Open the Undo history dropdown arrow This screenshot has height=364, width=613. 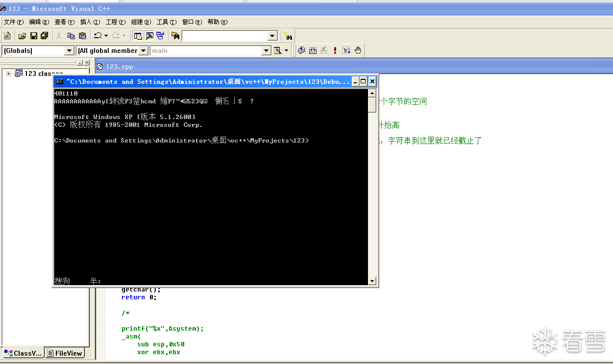[106, 36]
